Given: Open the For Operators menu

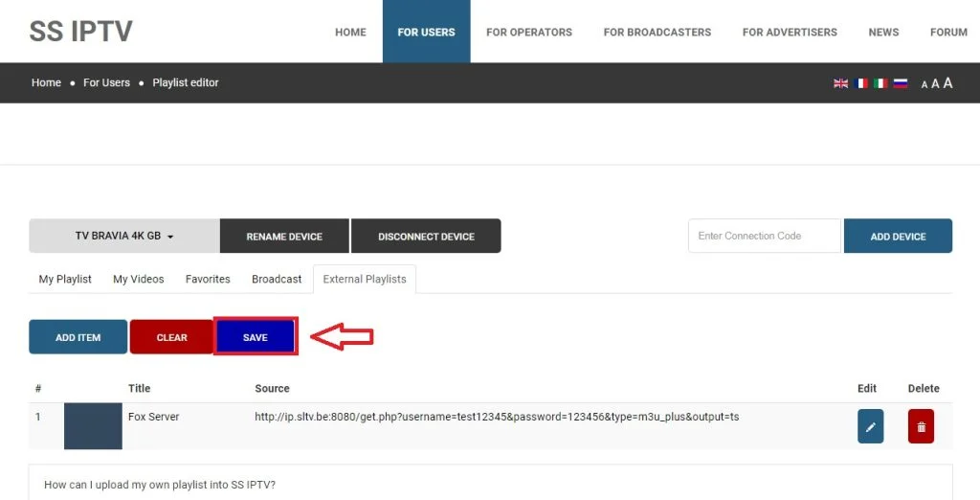Looking at the screenshot, I should [529, 32].
